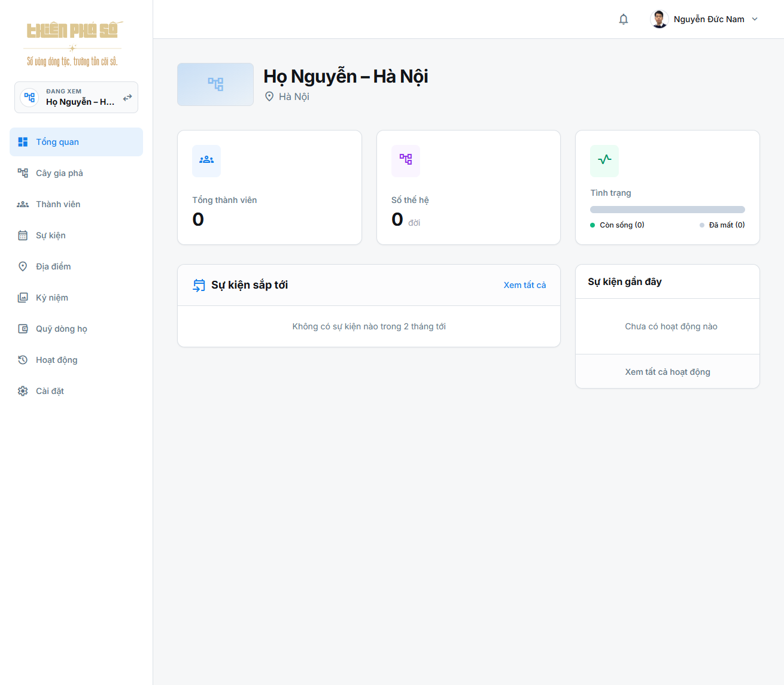Open Cây gia phả page
This screenshot has height=685, width=784.
pos(77,173)
